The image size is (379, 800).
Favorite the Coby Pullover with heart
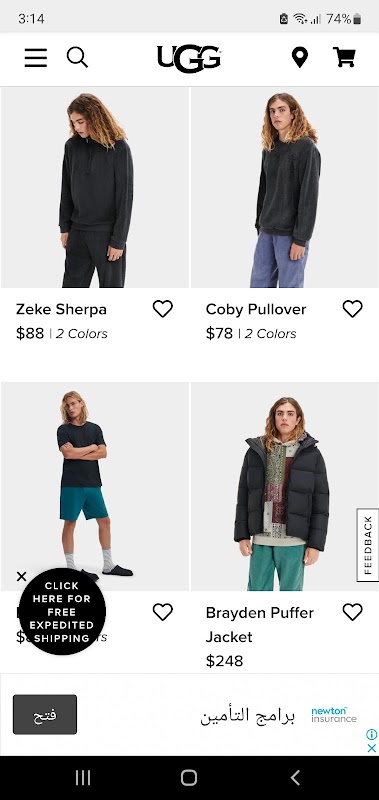pos(352,309)
